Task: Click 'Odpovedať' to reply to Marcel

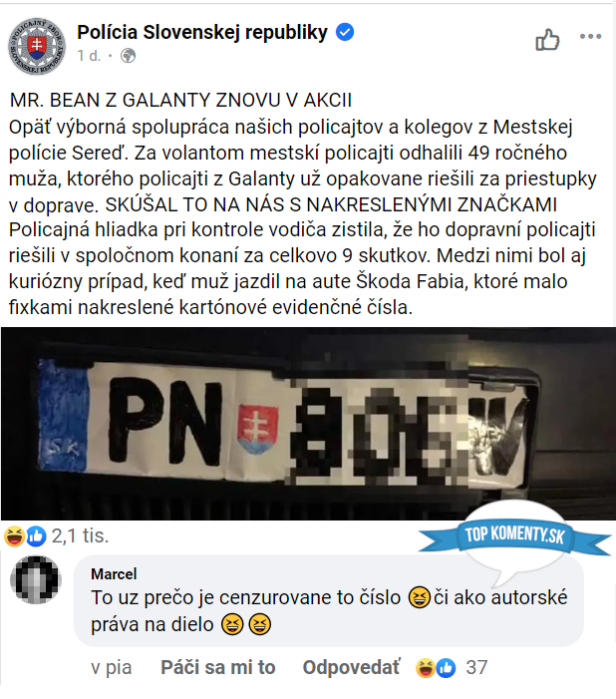Action: coord(351,668)
